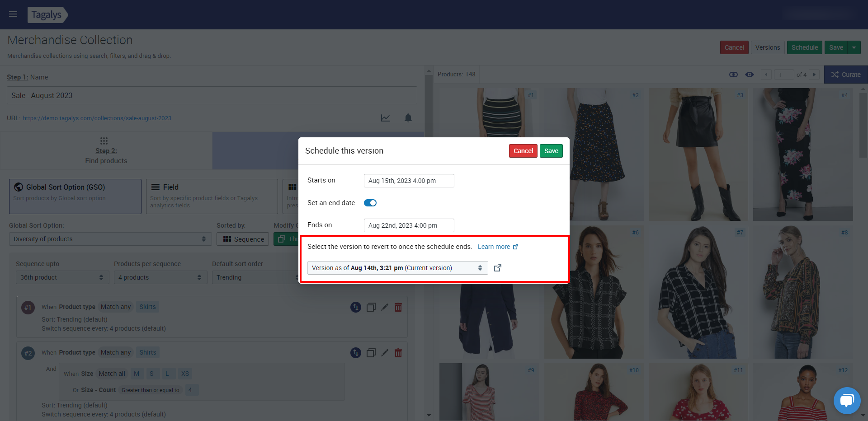Image resolution: width=868 pixels, height=421 pixels.
Task: Click the notification bell icon
Action: pyautogui.click(x=408, y=118)
